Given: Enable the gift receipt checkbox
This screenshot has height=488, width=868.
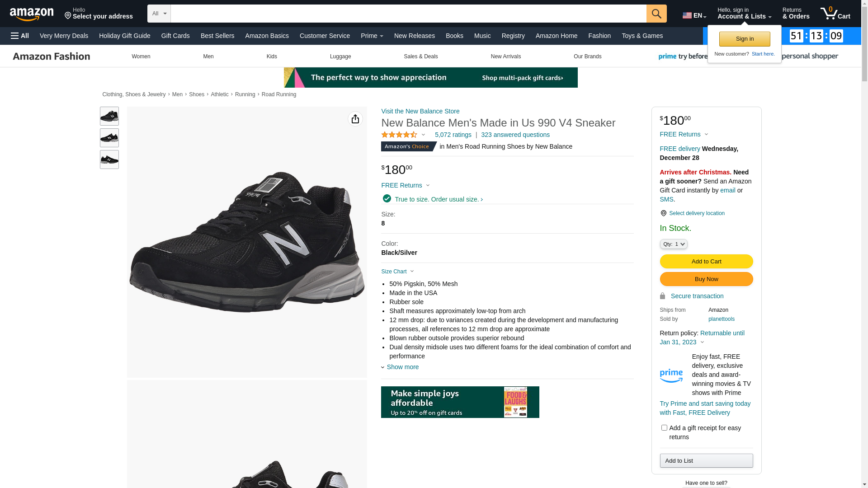Looking at the screenshot, I should pyautogui.click(x=664, y=427).
